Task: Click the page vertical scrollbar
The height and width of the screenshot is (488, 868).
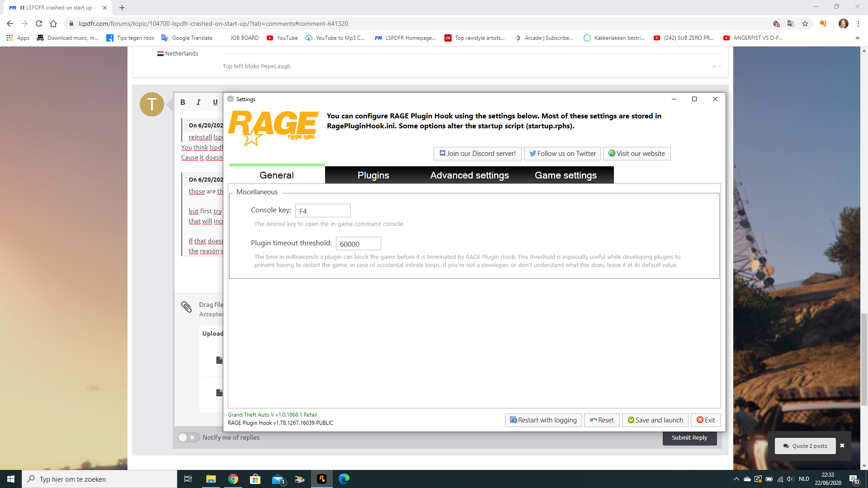Action: (864, 360)
